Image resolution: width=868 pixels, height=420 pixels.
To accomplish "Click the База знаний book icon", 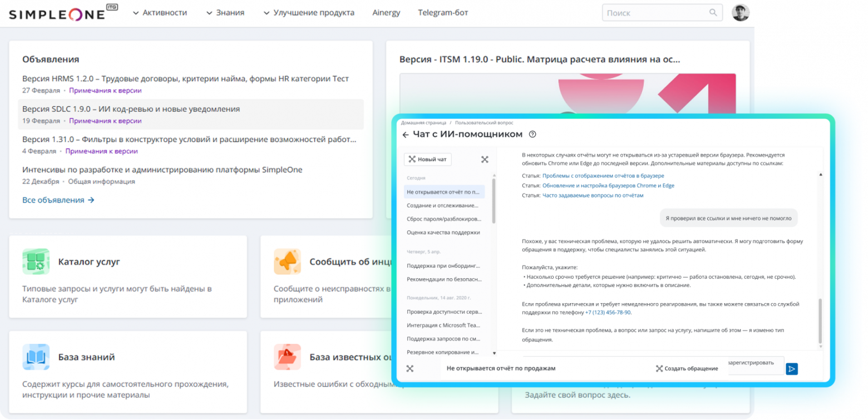I will tap(36, 357).
